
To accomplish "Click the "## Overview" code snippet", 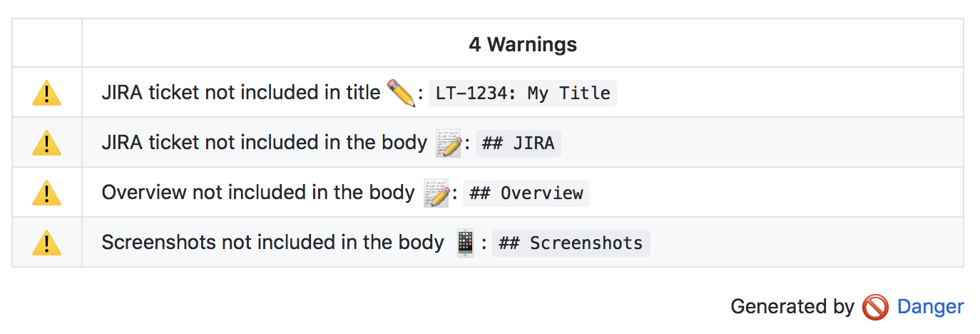I will tap(526, 193).
